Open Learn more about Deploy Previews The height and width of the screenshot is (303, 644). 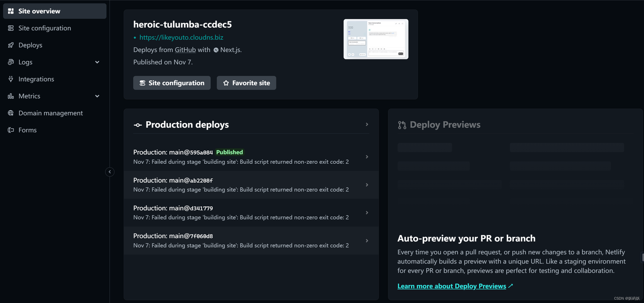(x=452, y=286)
